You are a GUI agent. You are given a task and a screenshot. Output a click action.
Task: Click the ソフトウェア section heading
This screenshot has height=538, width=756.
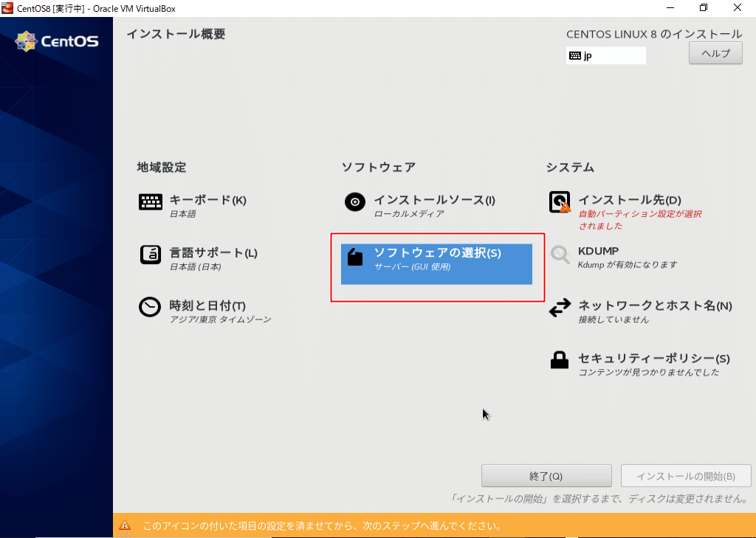tap(379, 168)
